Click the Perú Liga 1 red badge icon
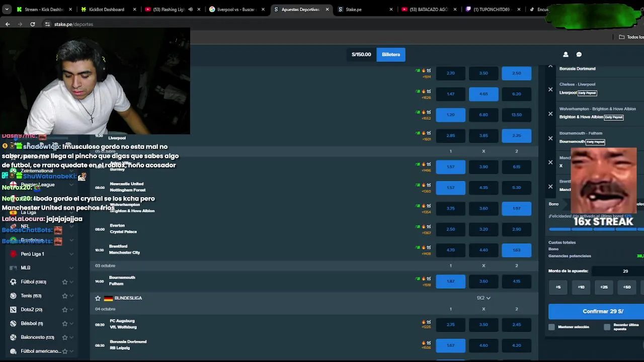The width and height of the screenshot is (644, 362). 13,254
